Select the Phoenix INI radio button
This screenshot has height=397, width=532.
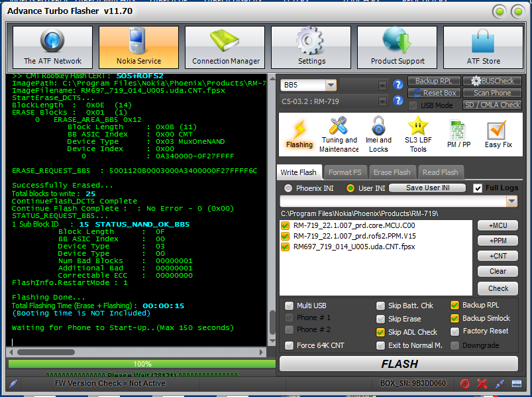click(x=288, y=188)
